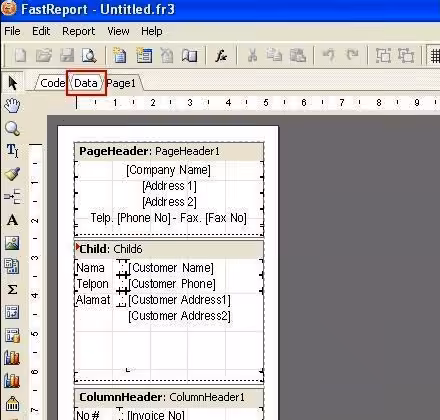Click the fx Variables toolbar button
Image resolution: width=440 pixels, height=420 pixels.
(221, 56)
